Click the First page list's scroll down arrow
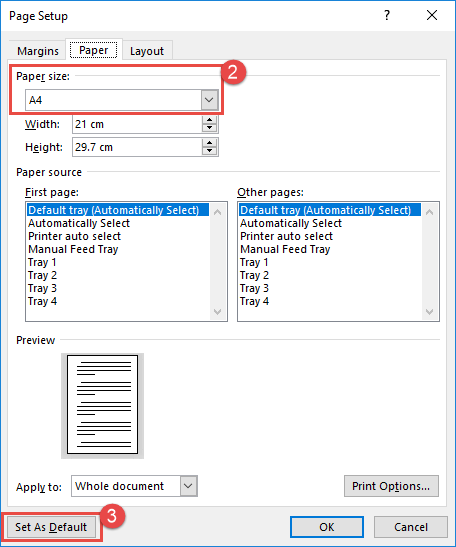 coord(217,312)
